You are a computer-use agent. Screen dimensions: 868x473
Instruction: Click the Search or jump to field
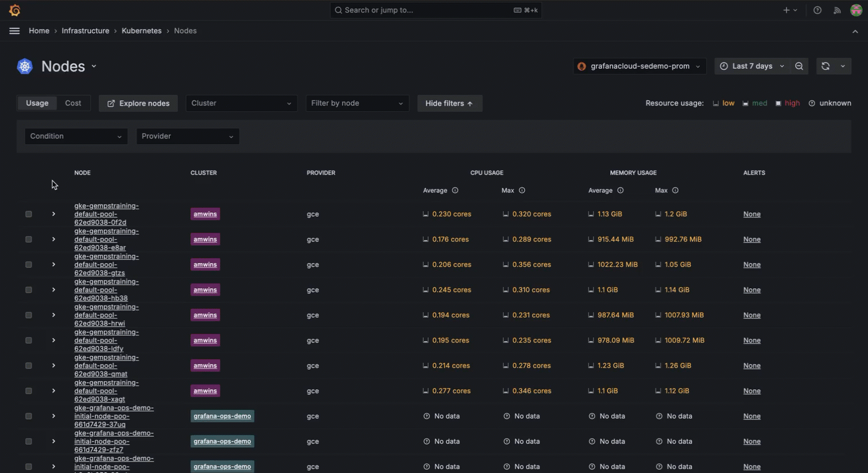435,10
